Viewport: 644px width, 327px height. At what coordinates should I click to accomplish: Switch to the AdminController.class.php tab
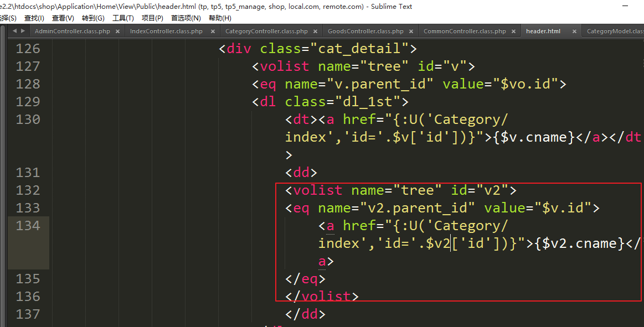[72, 32]
